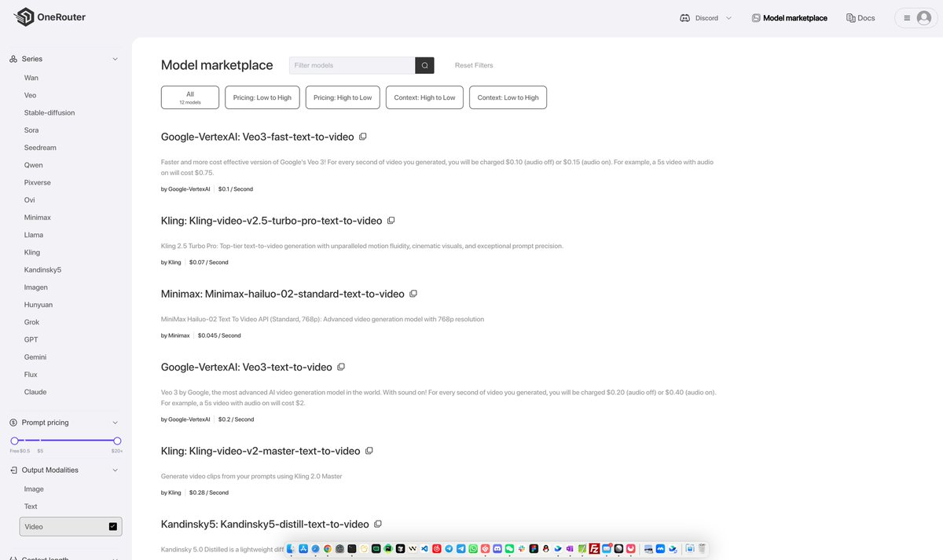Image resolution: width=943 pixels, height=560 pixels.
Task: Filter by Minimax series
Action: [37, 218]
